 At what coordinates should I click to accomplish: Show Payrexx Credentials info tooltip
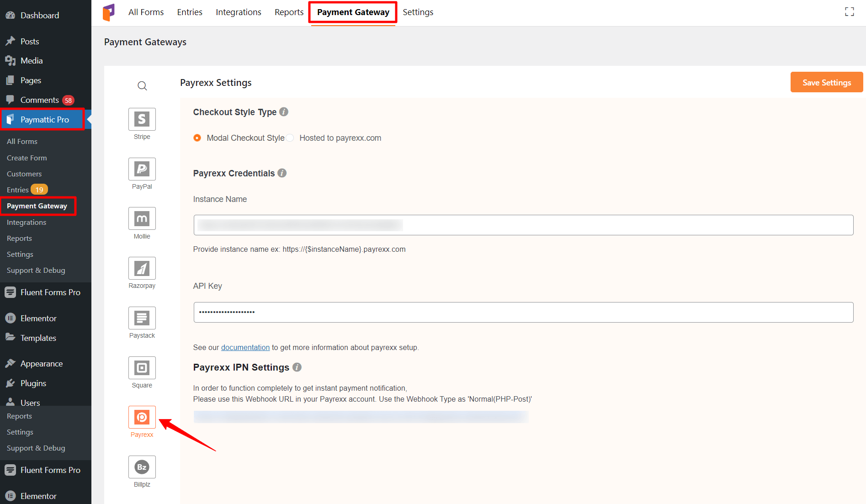282,173
